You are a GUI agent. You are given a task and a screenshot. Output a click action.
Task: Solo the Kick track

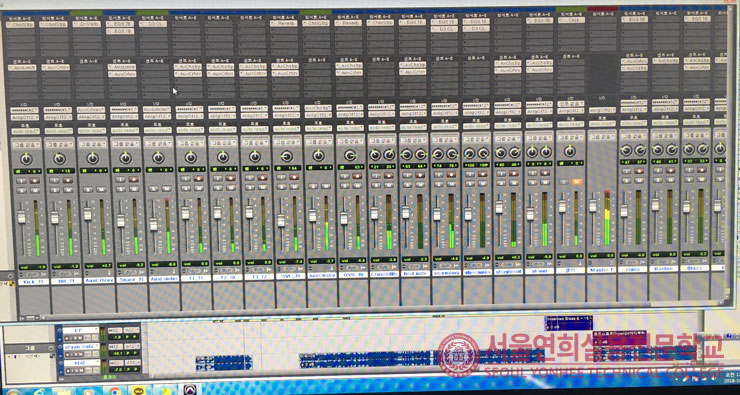tap(21, 190)
